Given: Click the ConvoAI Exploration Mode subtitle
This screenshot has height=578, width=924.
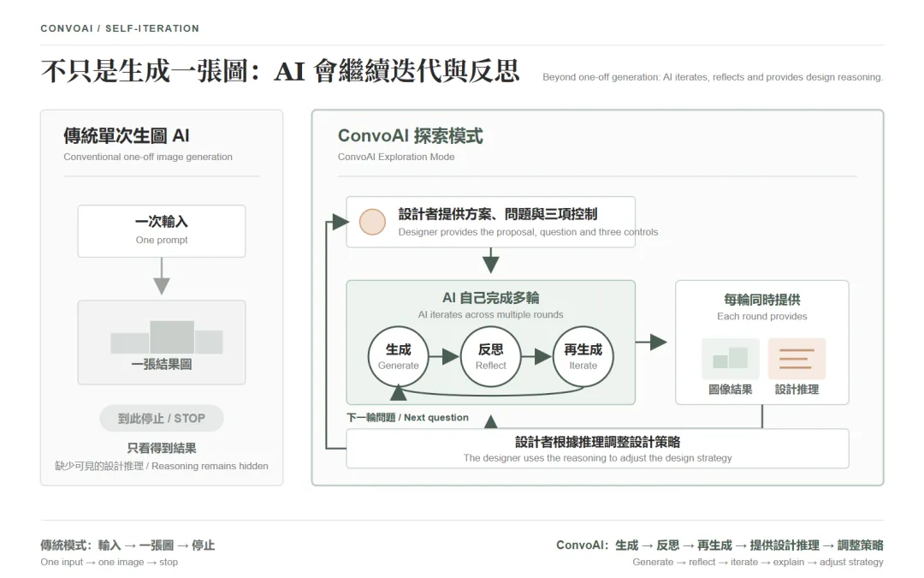Looking at the screenshot, I should pos(396,157).
